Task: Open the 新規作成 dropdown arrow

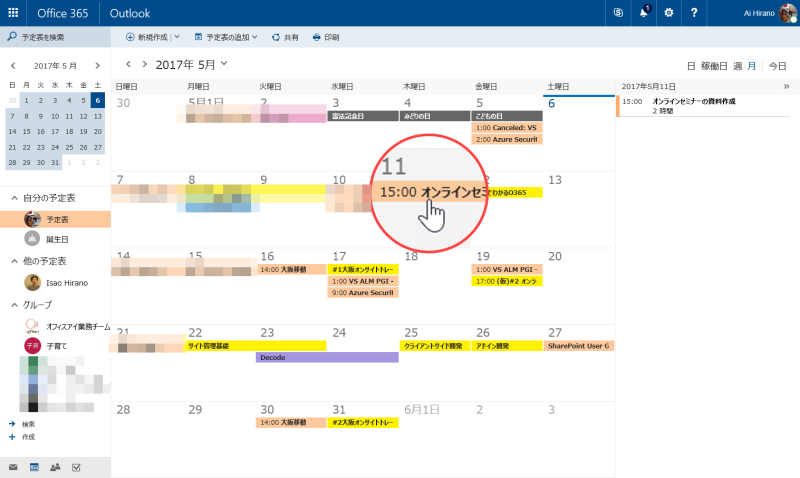Action: (177, 37)
